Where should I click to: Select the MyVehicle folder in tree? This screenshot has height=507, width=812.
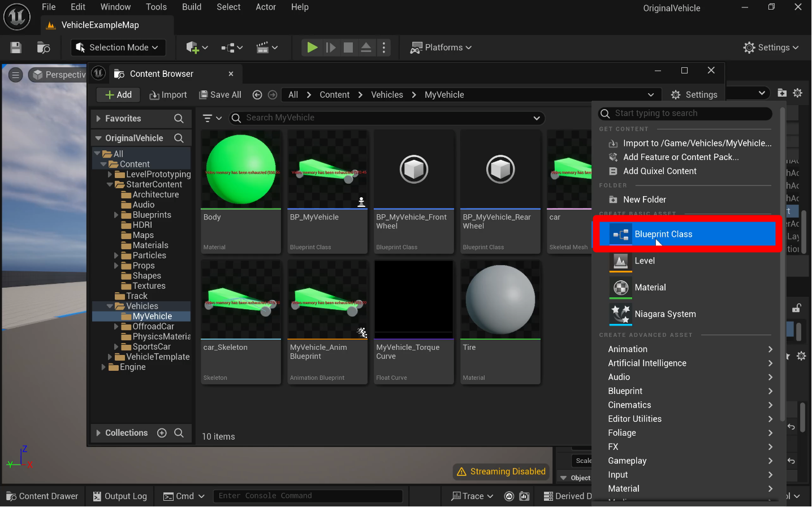point(146,317)
